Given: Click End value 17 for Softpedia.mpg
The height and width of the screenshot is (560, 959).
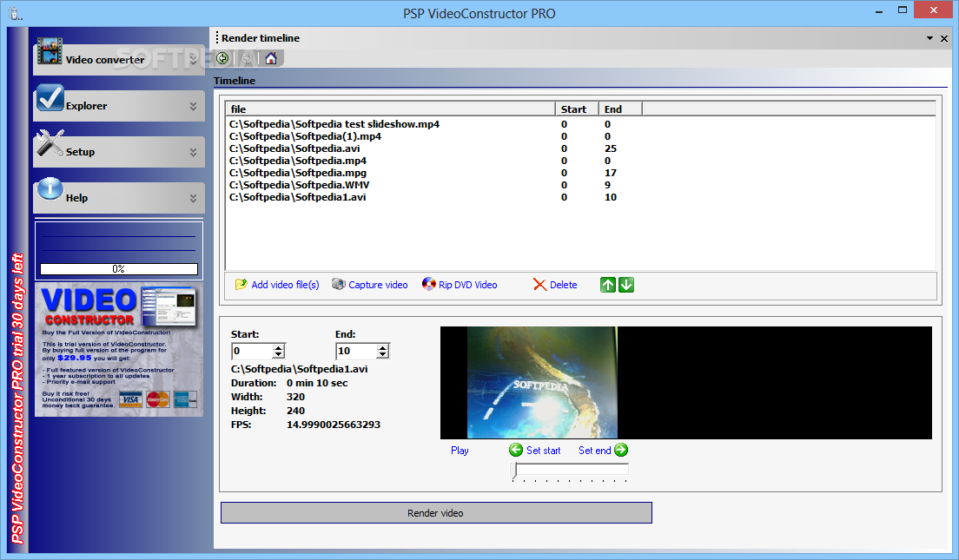Looking at the screenshot, I should (611, 173).
